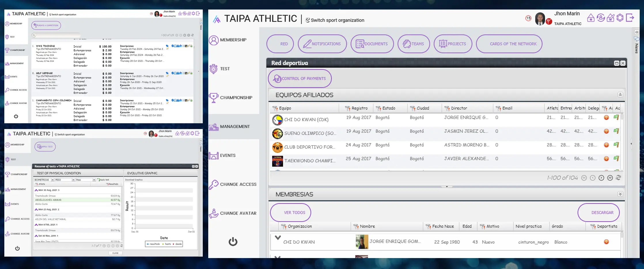
Task: Open the PROJECTS tab button
Action: pyautogui.click(x=453, y=44)
